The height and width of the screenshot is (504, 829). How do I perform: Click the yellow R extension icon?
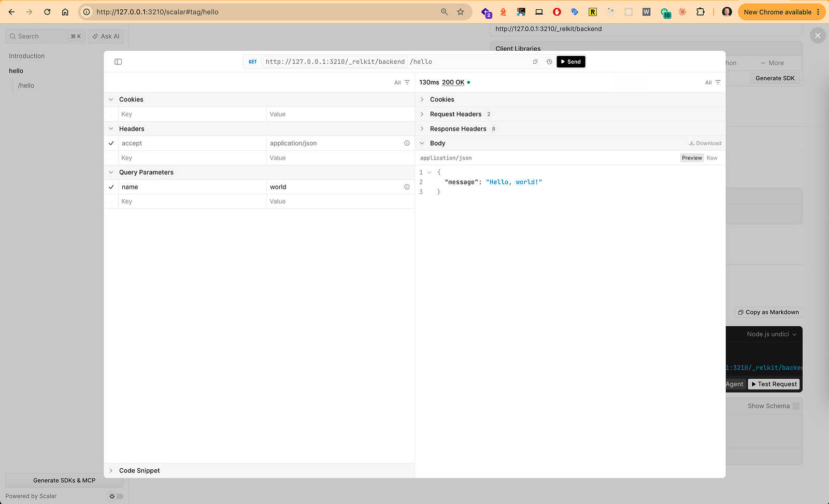[593, 12]
